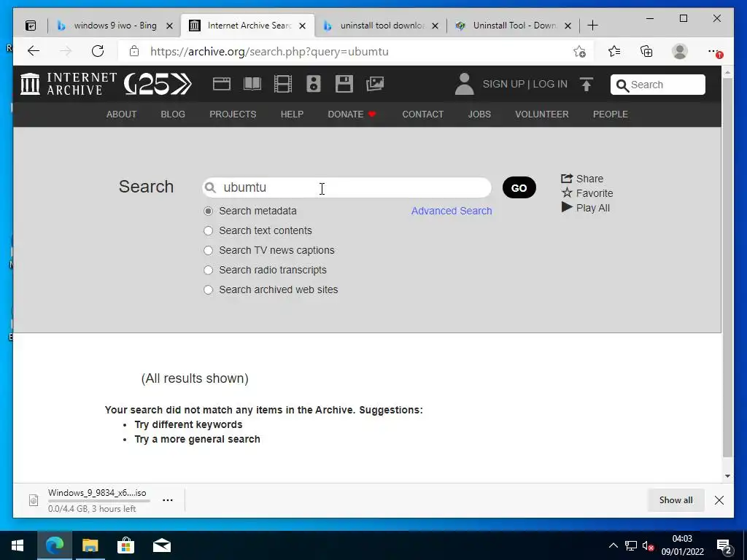Click the browser address bar URL

(x=269, y=52)
